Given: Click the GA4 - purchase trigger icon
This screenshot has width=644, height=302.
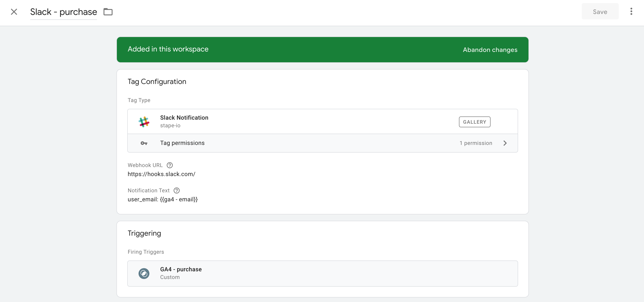Looking at the screenshot, I should tap(144, 273).
